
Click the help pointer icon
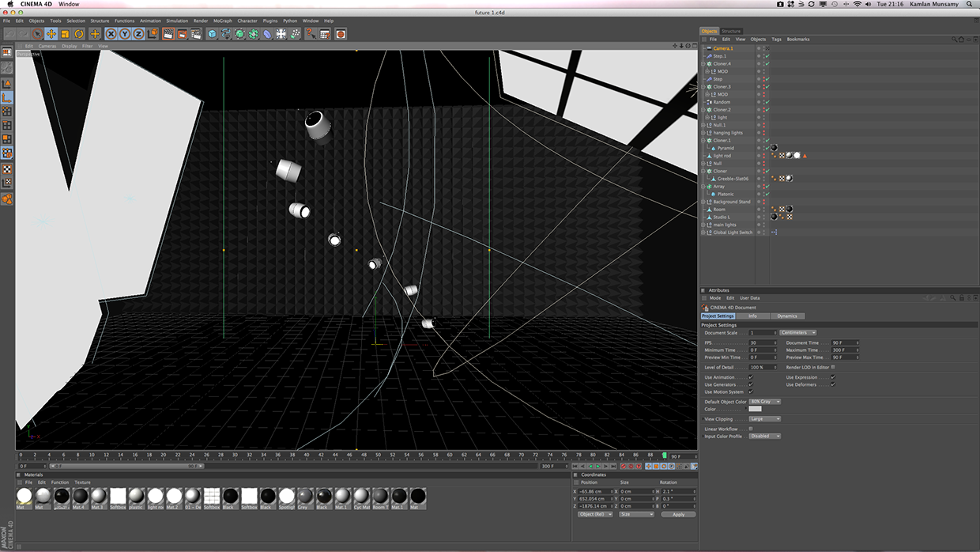click(310, 34)
